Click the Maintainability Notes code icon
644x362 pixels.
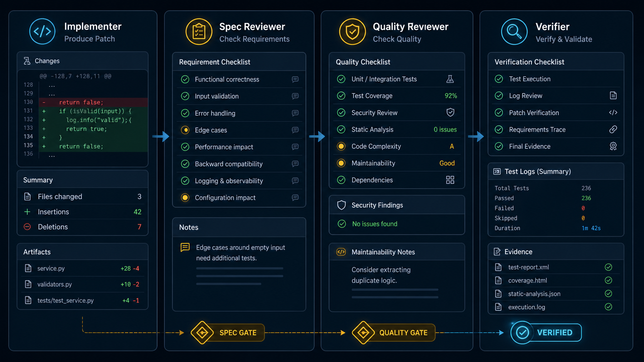pos(341,252)
